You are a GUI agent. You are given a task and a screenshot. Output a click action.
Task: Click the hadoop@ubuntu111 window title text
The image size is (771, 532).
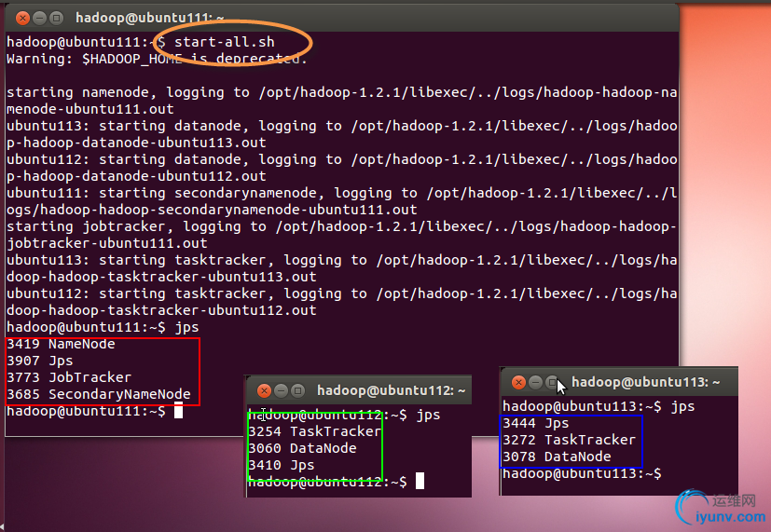149,19
